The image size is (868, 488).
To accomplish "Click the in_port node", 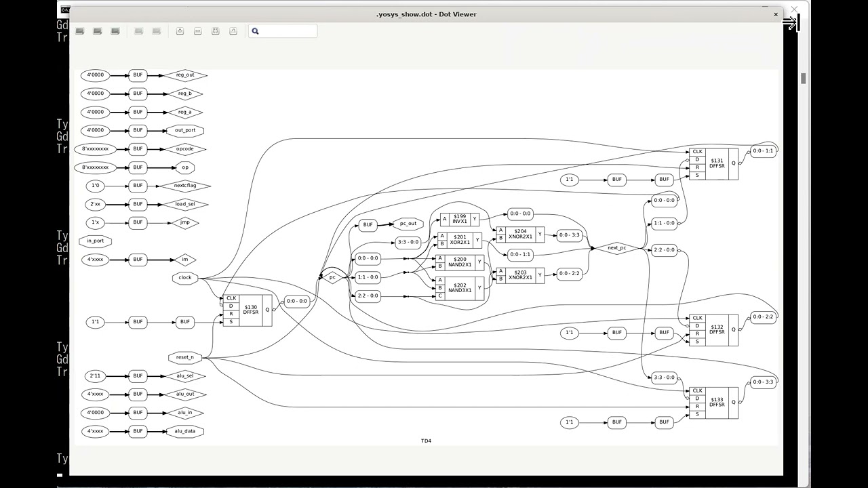I will [96, 241].
